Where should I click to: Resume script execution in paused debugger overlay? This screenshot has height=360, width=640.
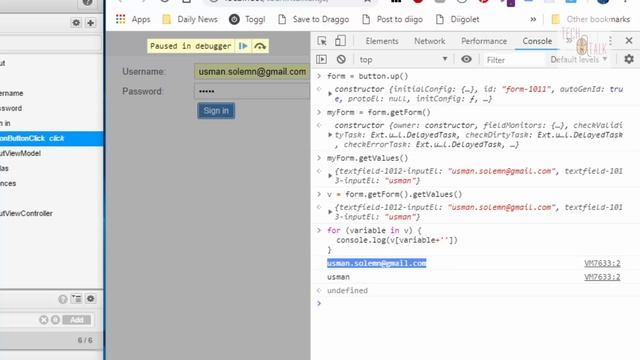click(x=243, y=46)
